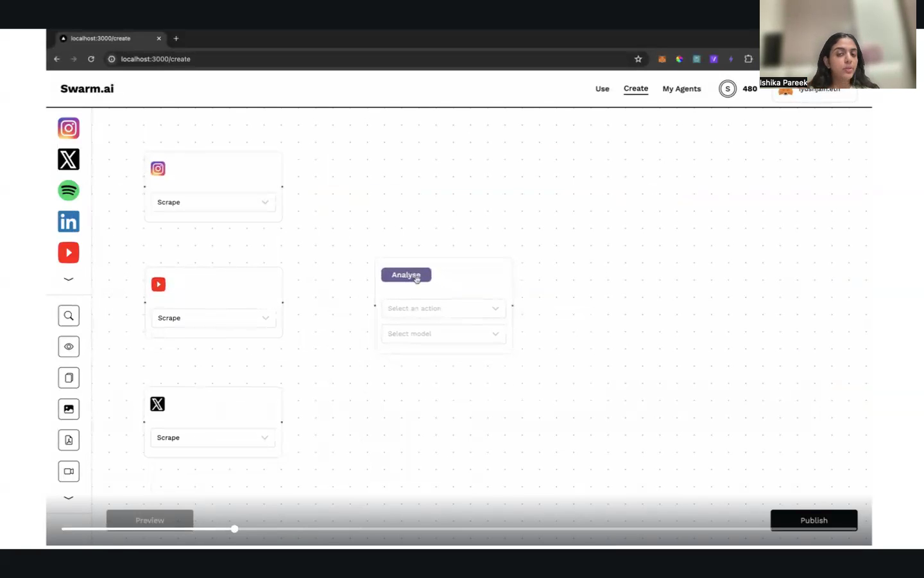Click the localhost:3000/create address bar
The height and width of the screenshot is (578, 924).
(x=375, y=59)
